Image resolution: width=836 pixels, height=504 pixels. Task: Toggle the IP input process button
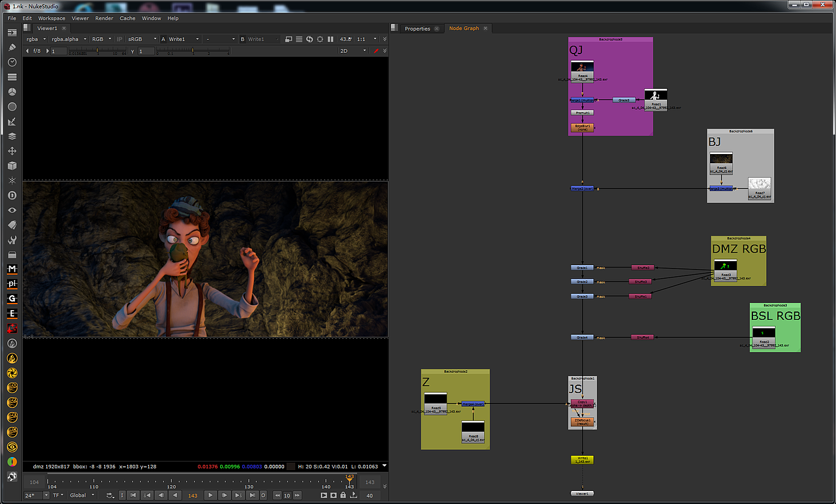[120, 39]
